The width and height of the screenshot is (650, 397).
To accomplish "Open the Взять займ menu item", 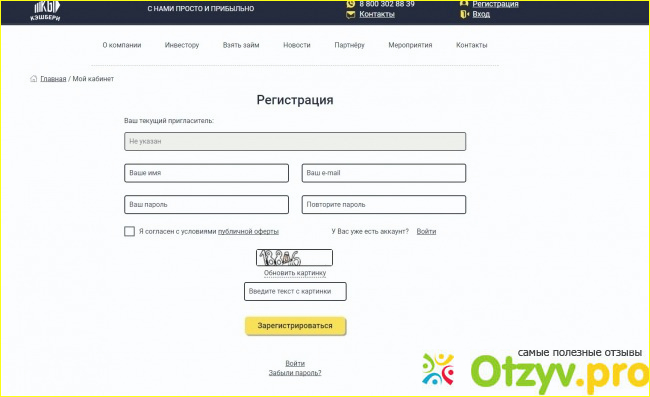I will coord(241,45).
